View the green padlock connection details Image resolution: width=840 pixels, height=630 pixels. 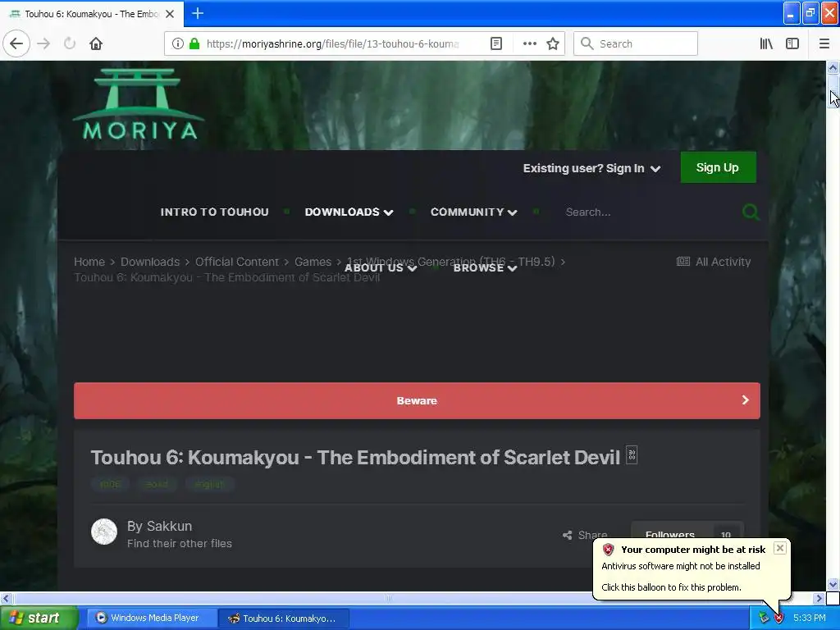click(x=194, y=43)
